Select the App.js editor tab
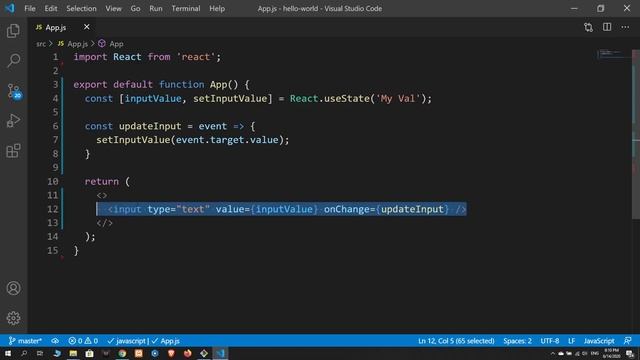The image size is (640, 360). (61, 27)
